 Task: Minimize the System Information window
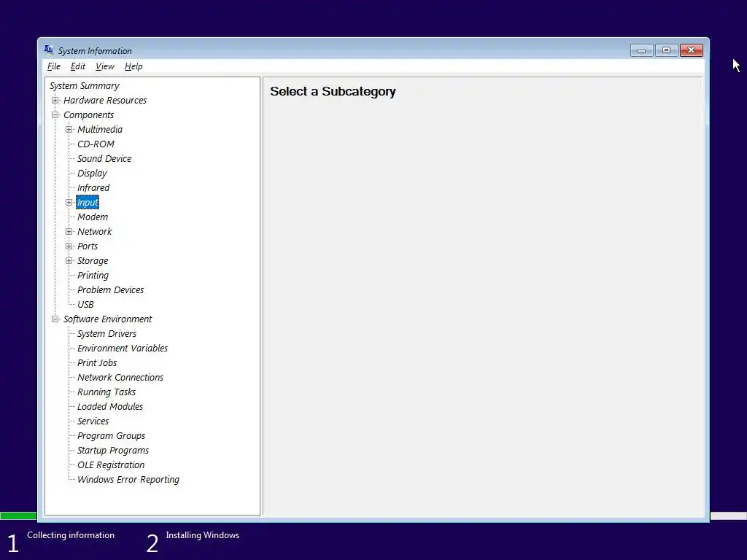point(642,50)
